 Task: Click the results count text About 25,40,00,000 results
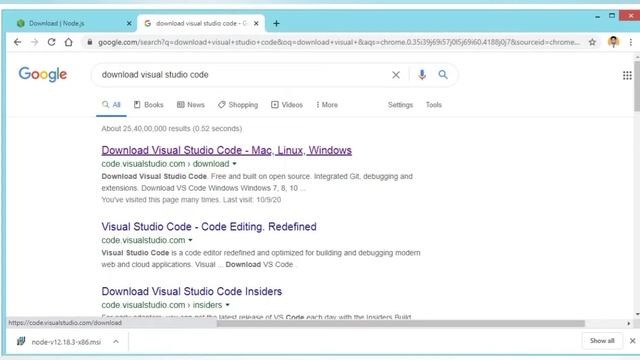point(172,129)
